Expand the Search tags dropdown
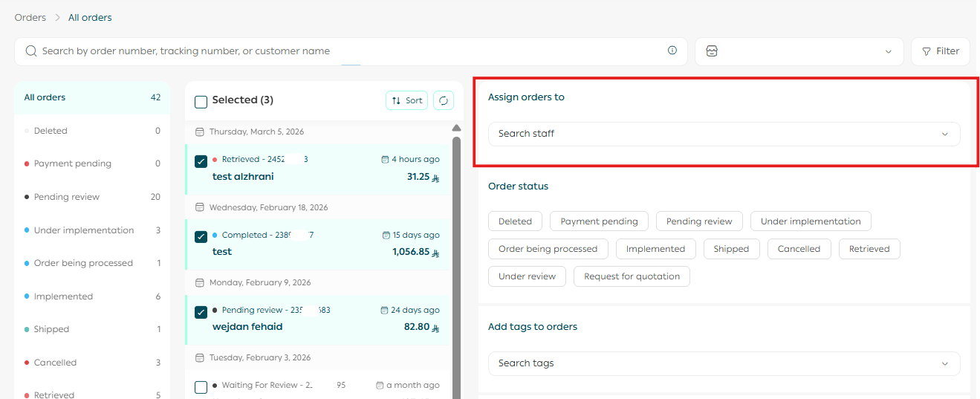This screenshot has width=980, height=399. click(723, 363)
